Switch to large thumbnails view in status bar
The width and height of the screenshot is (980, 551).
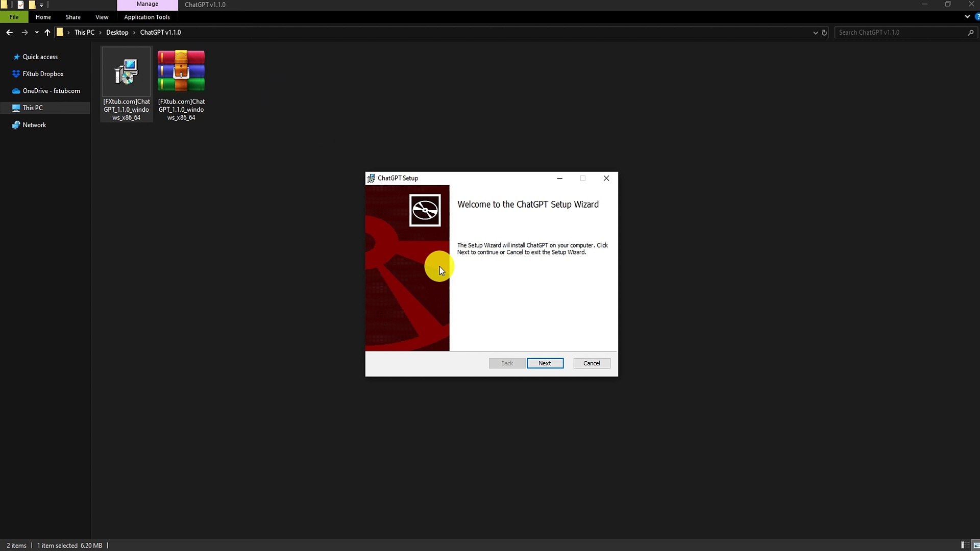[976, 545]
